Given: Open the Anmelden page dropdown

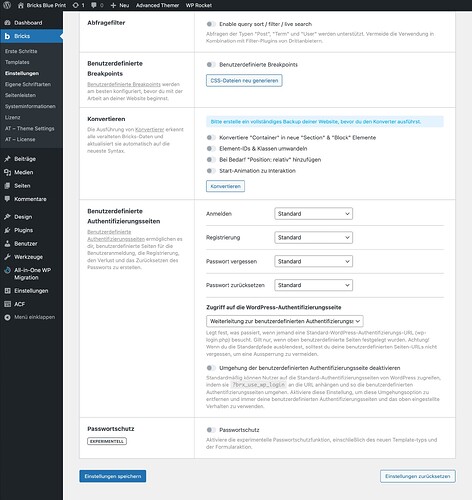Looking at the screenshot, I should [x=313, y=214].
